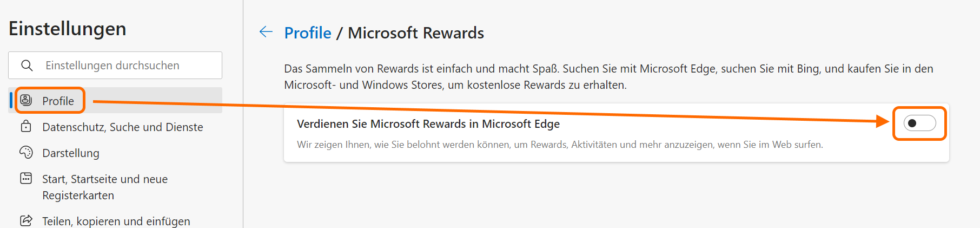Image resolution: width=980 pixels, height=228 pixels.
Task: Select Teilen, kopieren und einfügen
Action: (x=116, y=221)
